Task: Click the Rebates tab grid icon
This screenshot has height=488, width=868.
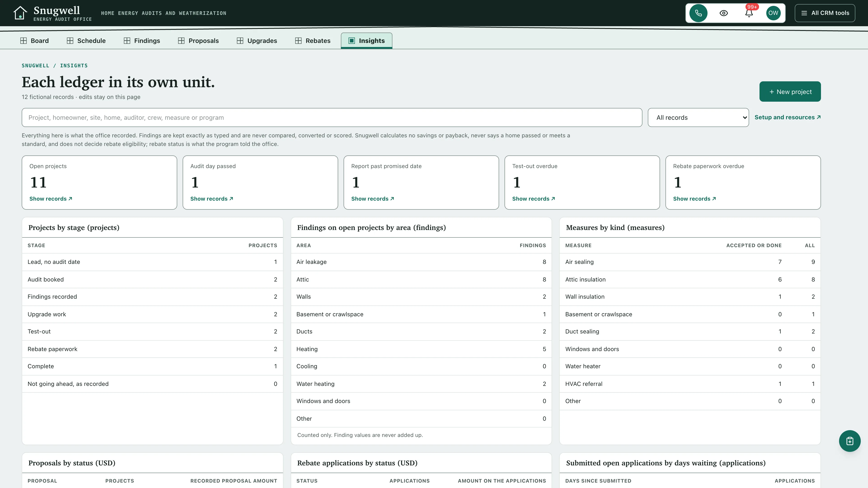Action: coord(299,41)
